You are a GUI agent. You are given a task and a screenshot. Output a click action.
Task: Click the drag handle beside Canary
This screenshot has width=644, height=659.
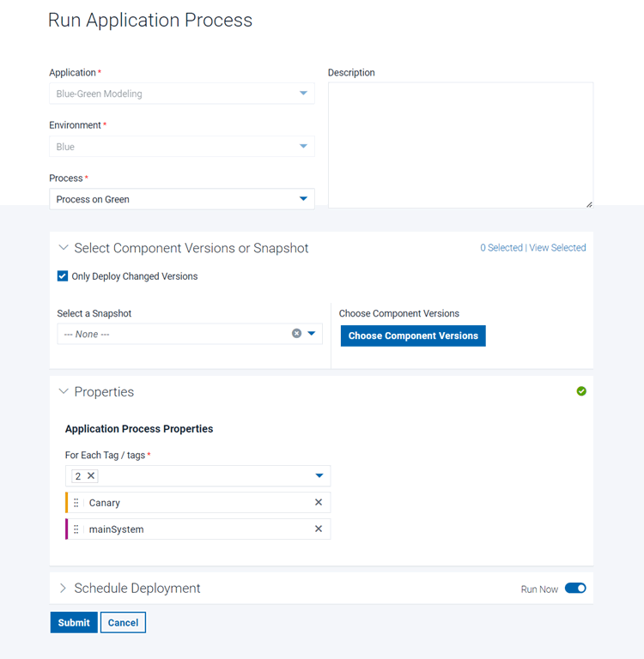76,503
